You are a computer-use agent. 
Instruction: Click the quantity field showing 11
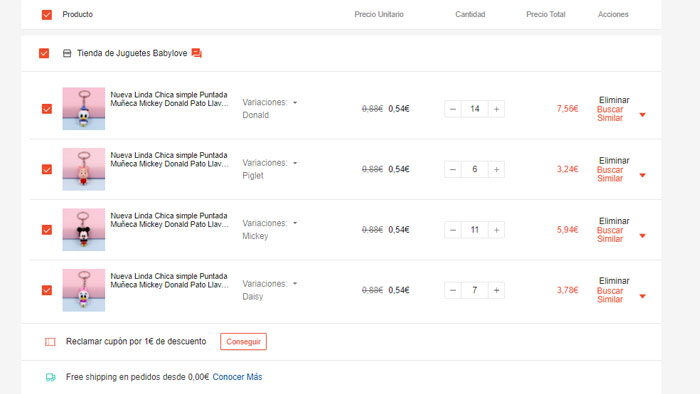475,230
